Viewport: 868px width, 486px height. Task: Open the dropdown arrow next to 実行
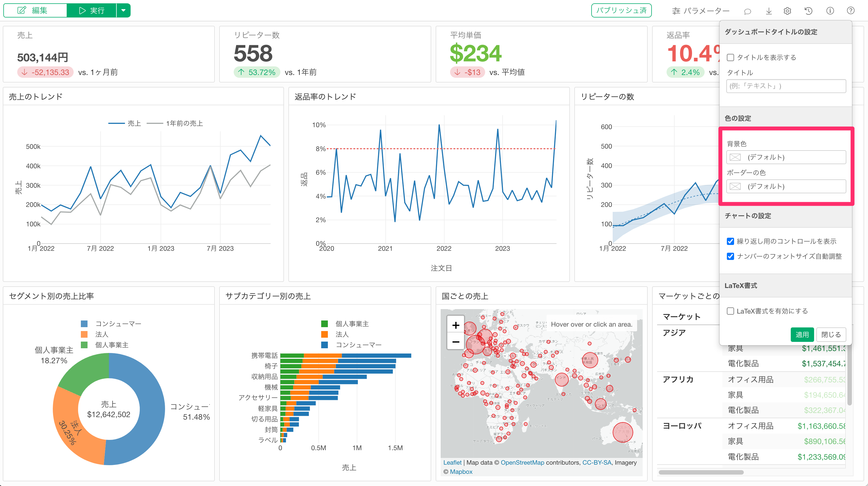pos(123,11)
